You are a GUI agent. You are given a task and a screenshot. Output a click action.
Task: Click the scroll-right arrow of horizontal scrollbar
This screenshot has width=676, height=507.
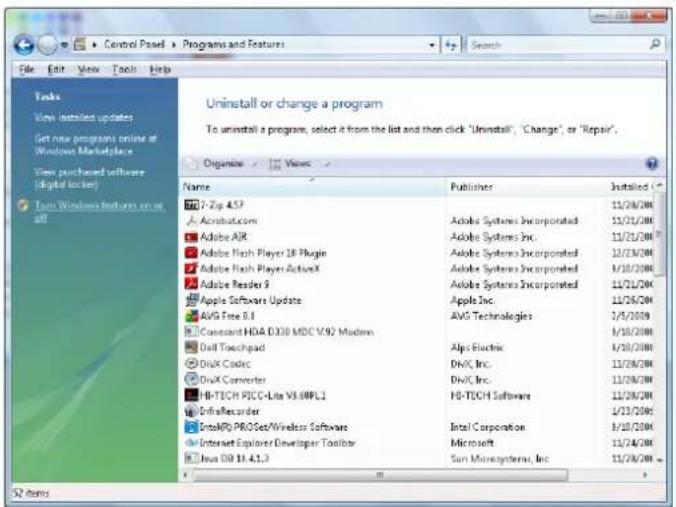coord(645,475)
